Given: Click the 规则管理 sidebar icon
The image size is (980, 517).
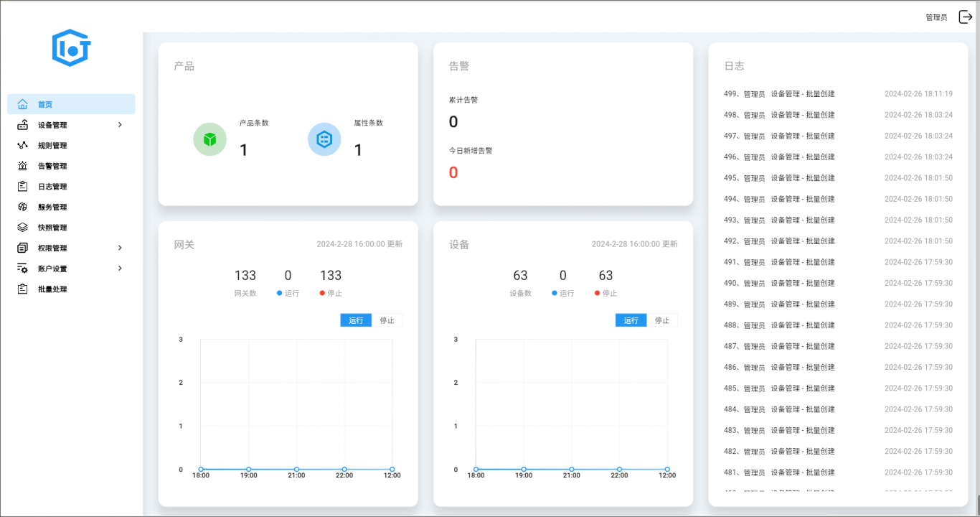Looking at the screenshot, I should (x=23, y=145).
